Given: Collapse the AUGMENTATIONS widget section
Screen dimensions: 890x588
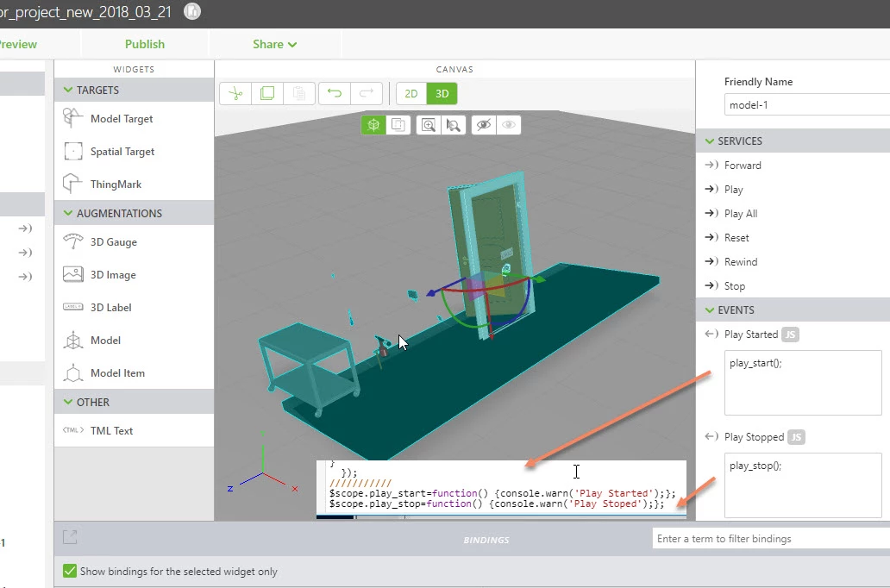Looking at the screenshot, I should (68, 213).
